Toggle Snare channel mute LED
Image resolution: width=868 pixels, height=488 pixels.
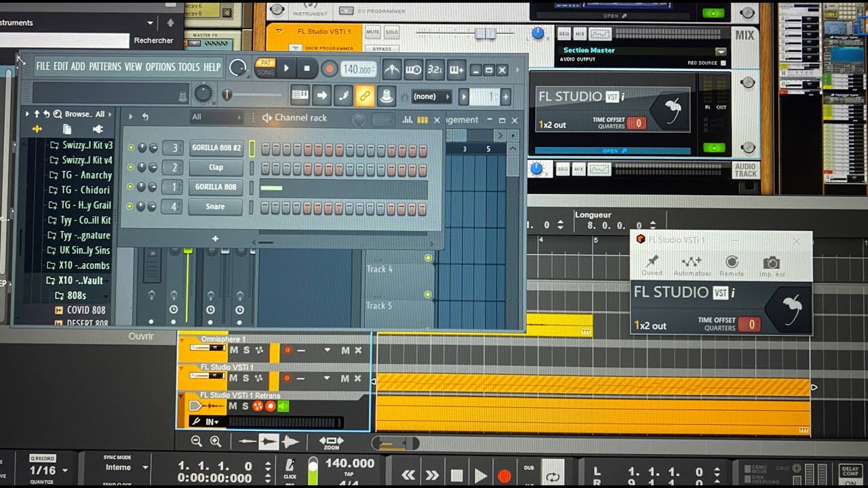pos(131,207)
